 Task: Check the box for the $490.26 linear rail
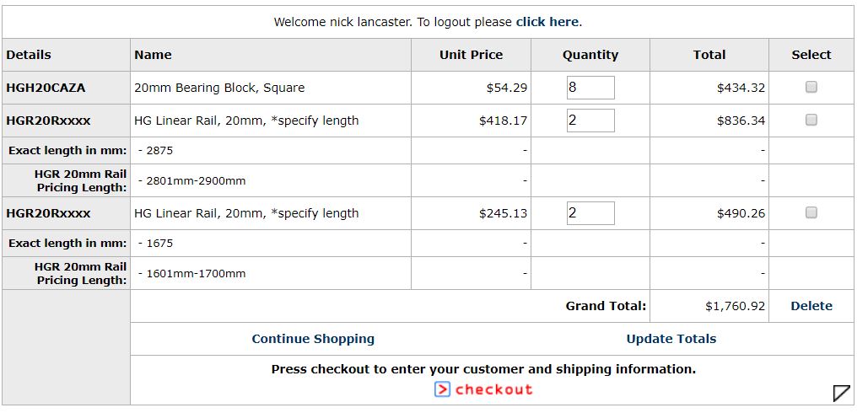pos(811,212)
